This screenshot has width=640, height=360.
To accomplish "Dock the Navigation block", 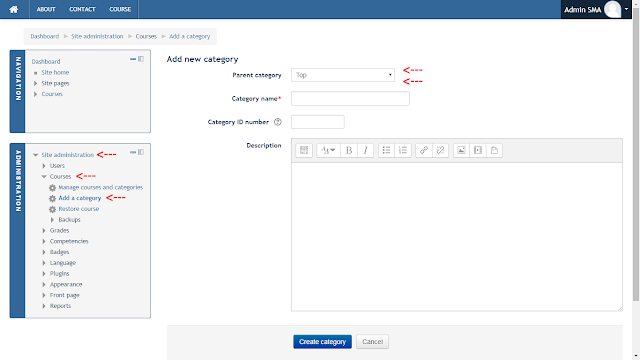I will pyautogui.click(x=141, y=59).
